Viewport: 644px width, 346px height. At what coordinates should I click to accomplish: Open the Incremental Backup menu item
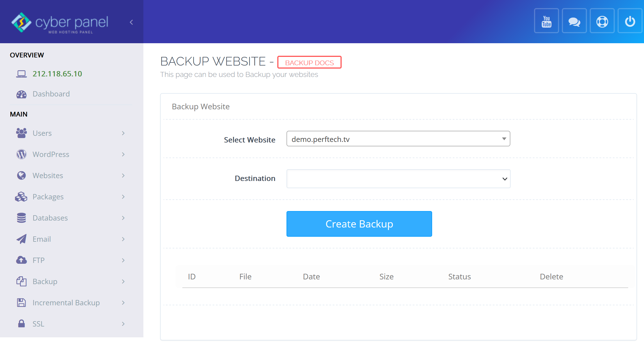click(x=66, y=303)
